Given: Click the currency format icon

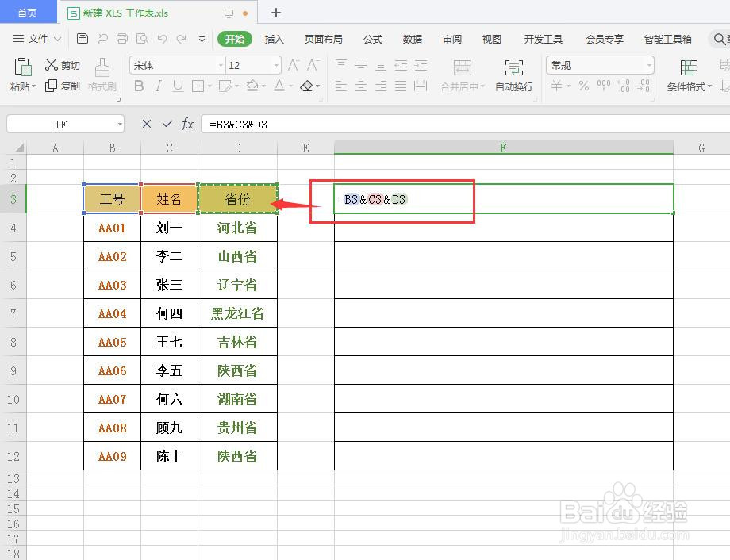Looking at the screenshot, I should tap(556, 86).
